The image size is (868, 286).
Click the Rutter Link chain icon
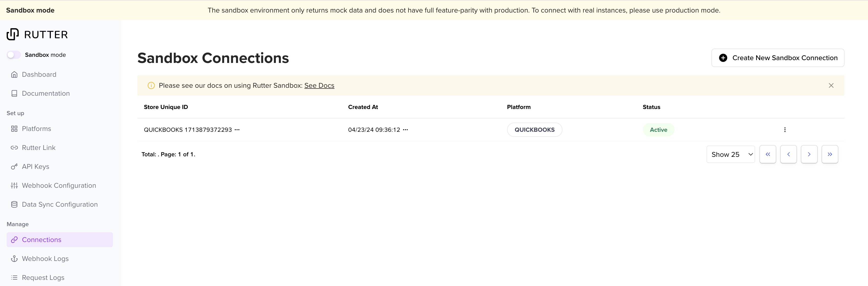[x=14, y=148]
